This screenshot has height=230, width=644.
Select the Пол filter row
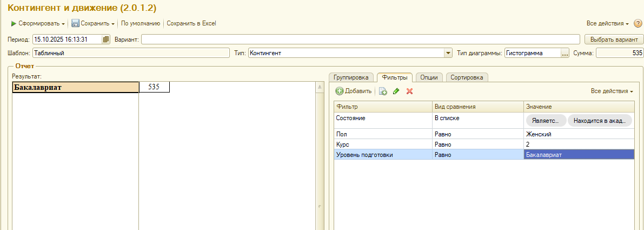(383, 134)
